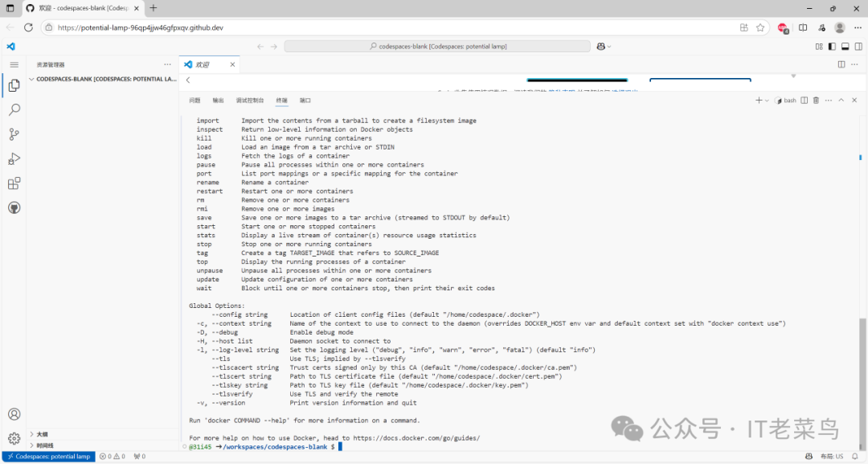Kill terminal with the trash icon

[x=816, y=101]
